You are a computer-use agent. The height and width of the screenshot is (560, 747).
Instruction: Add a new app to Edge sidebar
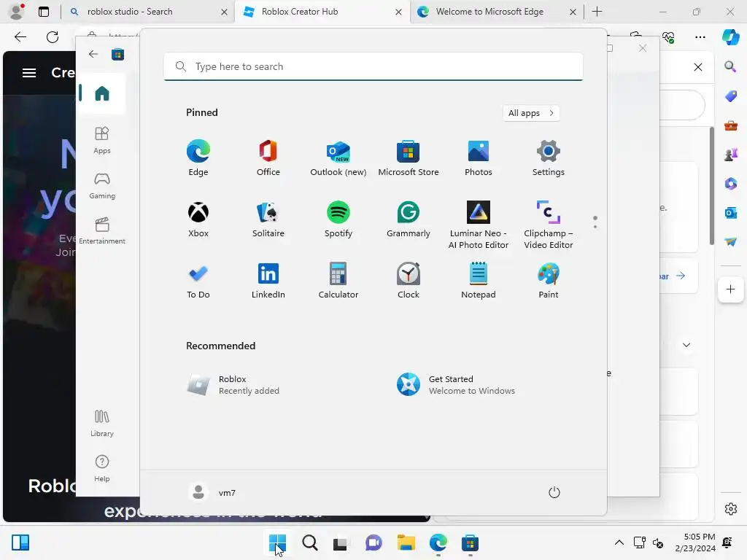731,289
